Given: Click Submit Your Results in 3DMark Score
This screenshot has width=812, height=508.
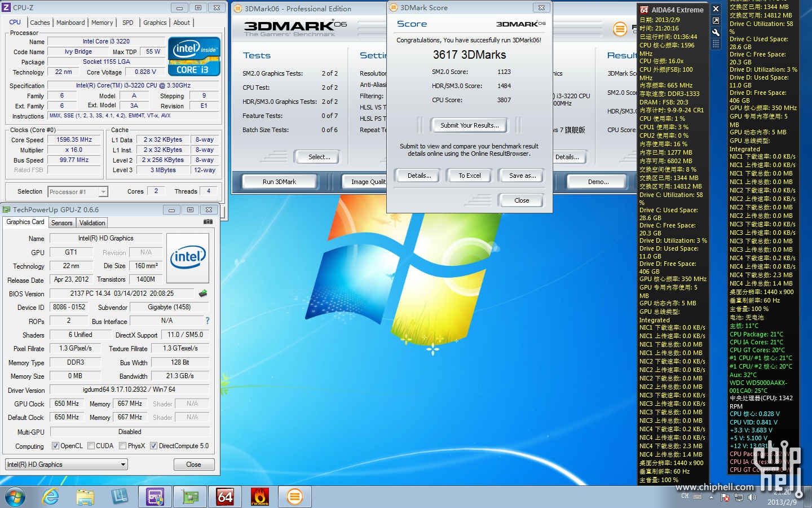Looking at the screenshot, I should coord(469,125).
